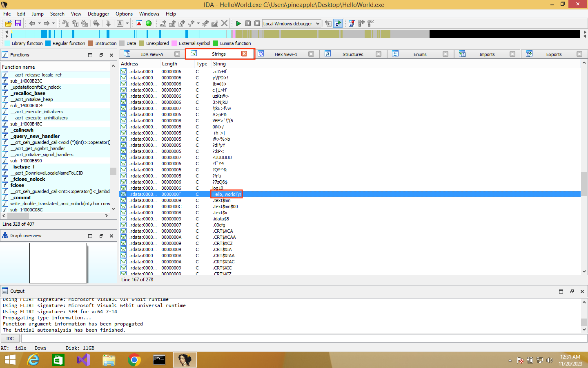Click the gray arrow C toolbar icon
Image resolution: width=588 pixels, height=368 pixels.
click(328, 23)
